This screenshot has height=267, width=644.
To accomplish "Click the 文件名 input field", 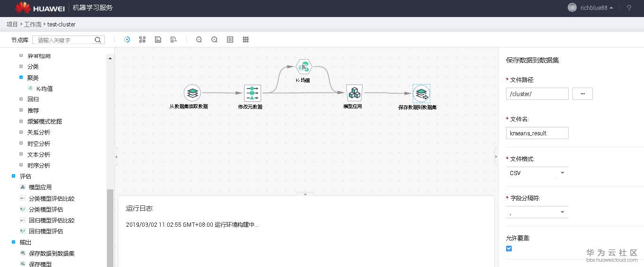I will (537, 133).
